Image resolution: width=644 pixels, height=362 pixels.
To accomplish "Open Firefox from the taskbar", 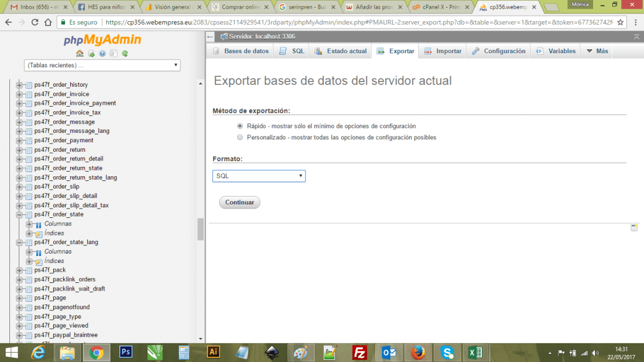I will pyautogui.click(x=417, y=353).
